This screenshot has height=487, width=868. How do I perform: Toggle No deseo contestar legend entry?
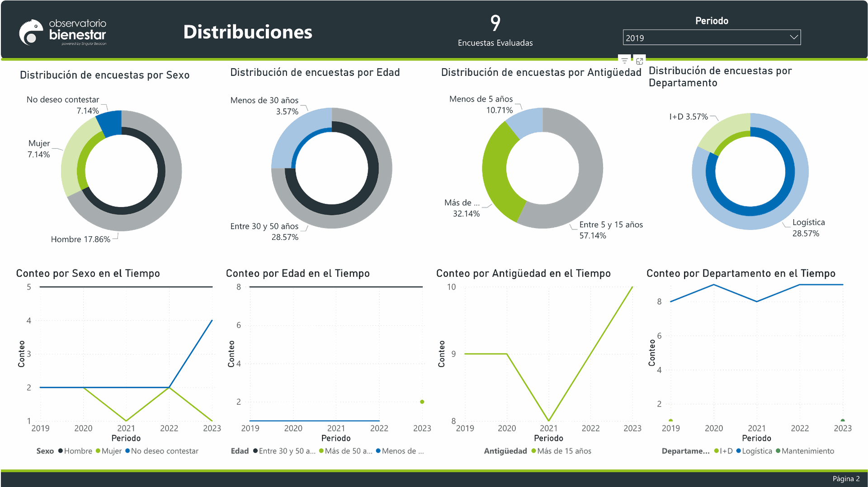[162, 451]
